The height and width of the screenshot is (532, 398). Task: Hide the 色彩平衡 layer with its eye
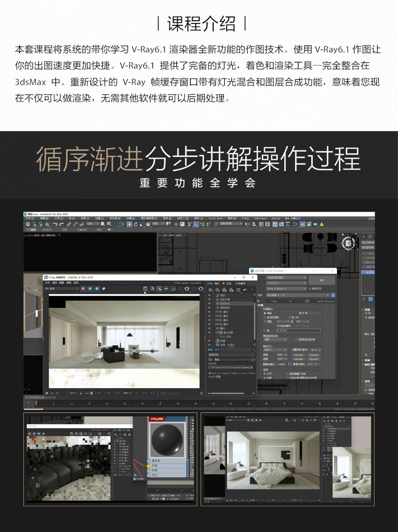click(209, 299)
